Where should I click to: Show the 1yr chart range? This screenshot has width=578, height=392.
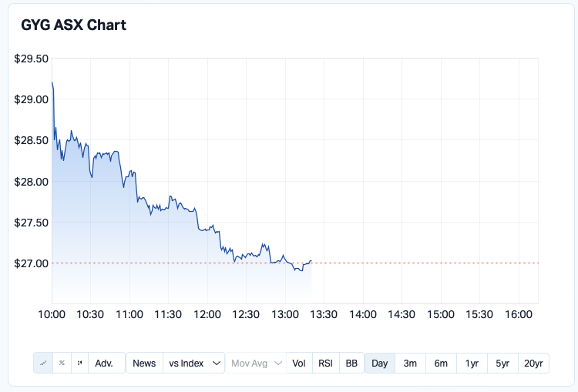(x=472, y=363)
